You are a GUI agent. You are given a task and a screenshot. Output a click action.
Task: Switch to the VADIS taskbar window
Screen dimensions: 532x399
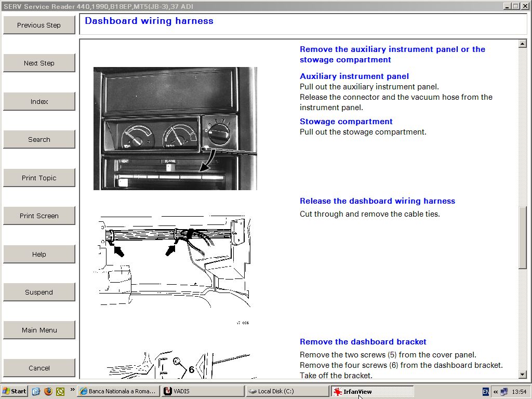pyautogui.click(x=203, y=391)
